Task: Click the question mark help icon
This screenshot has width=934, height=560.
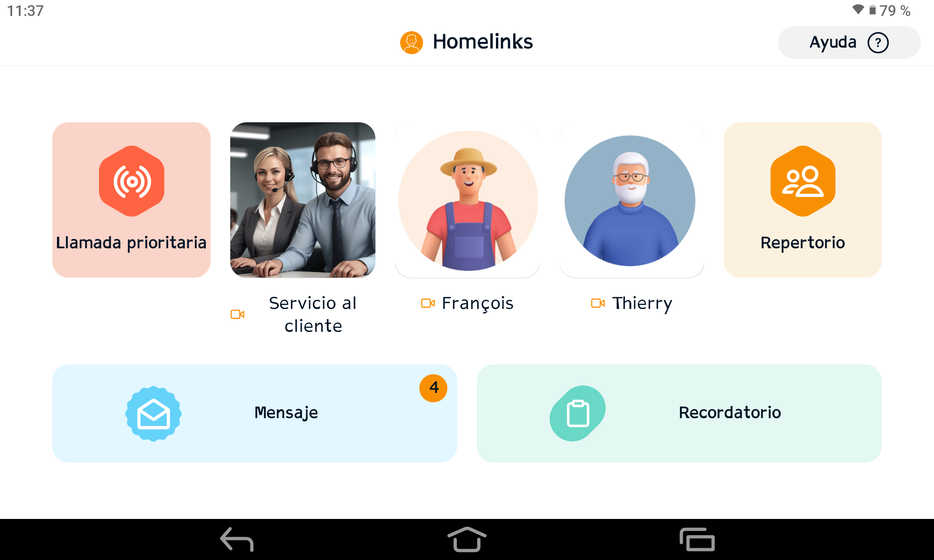Action: pos(878,42)
